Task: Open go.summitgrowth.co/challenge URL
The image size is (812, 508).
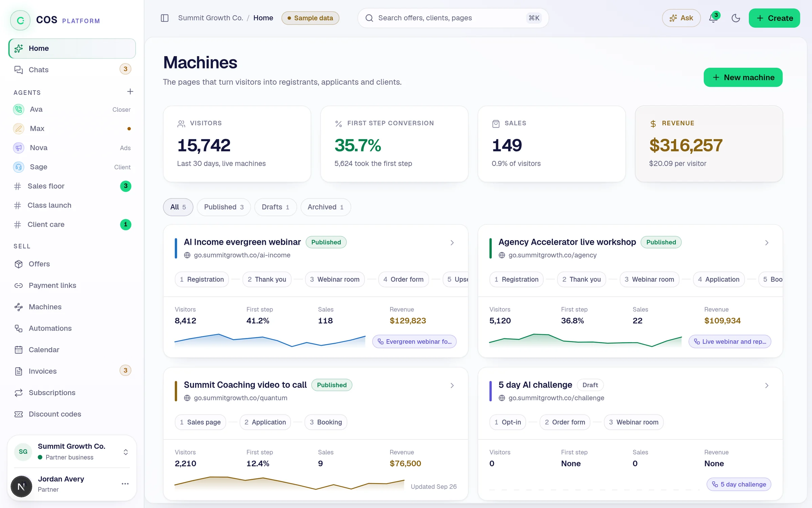Action: (556, 398)
